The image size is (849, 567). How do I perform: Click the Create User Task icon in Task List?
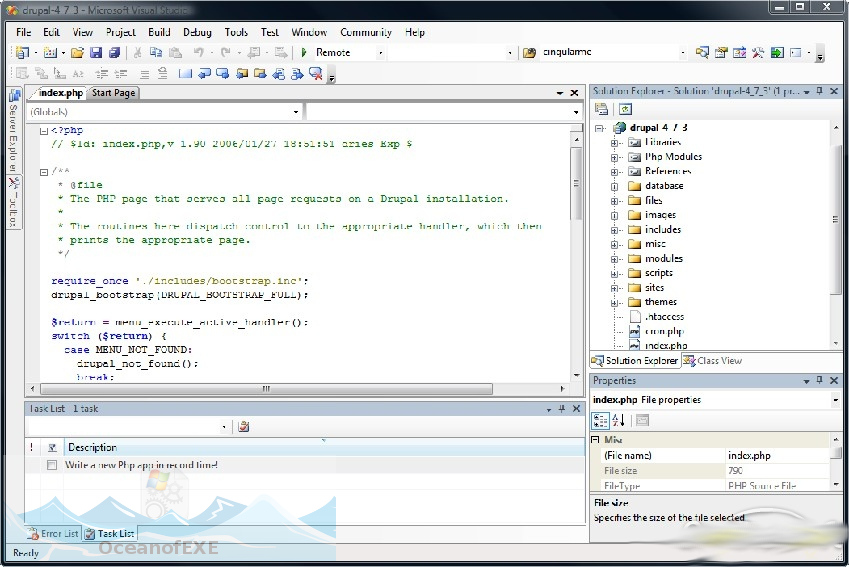pos(244,427)
